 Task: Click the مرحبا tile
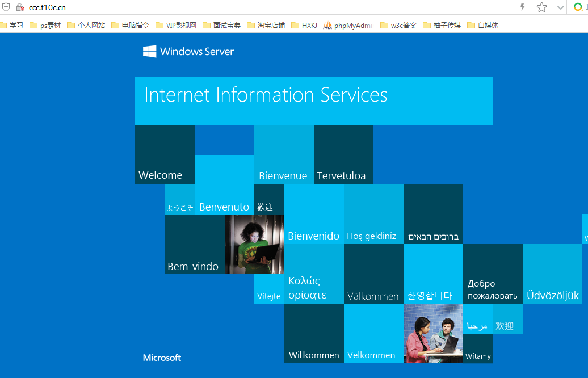[478, 318]
